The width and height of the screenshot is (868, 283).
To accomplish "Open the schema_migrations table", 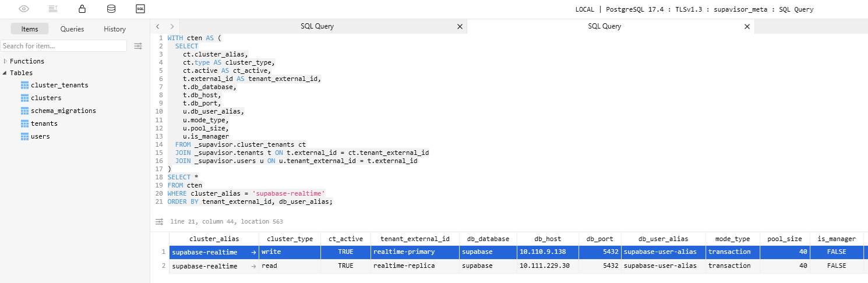I will tap(63, 111).
